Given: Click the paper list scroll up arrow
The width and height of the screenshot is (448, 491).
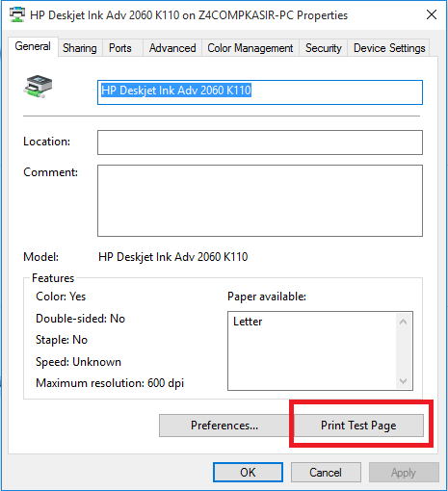Looking at the screenshot, I should [x=404, y=322].
